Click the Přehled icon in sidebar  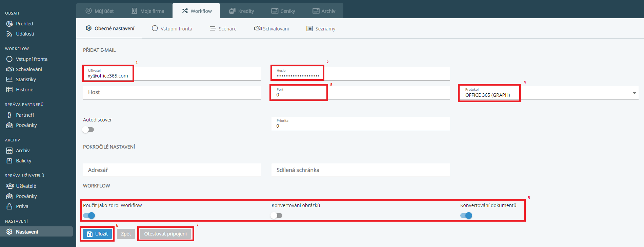9,24
